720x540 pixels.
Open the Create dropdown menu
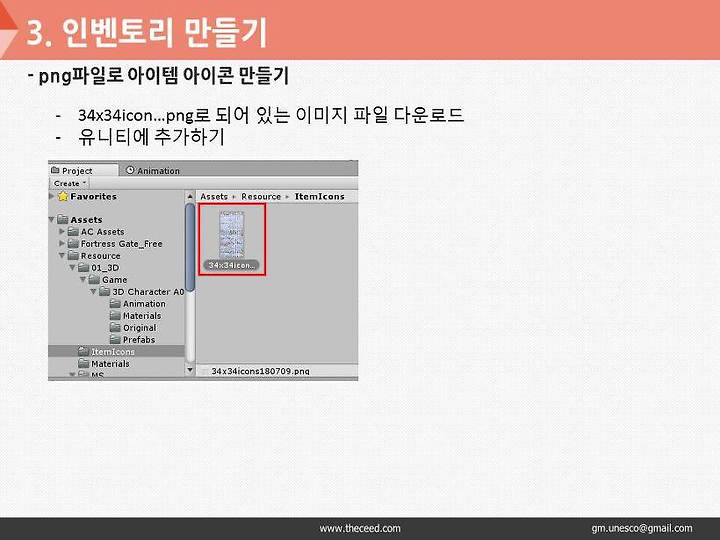click(x=69, y=183)
